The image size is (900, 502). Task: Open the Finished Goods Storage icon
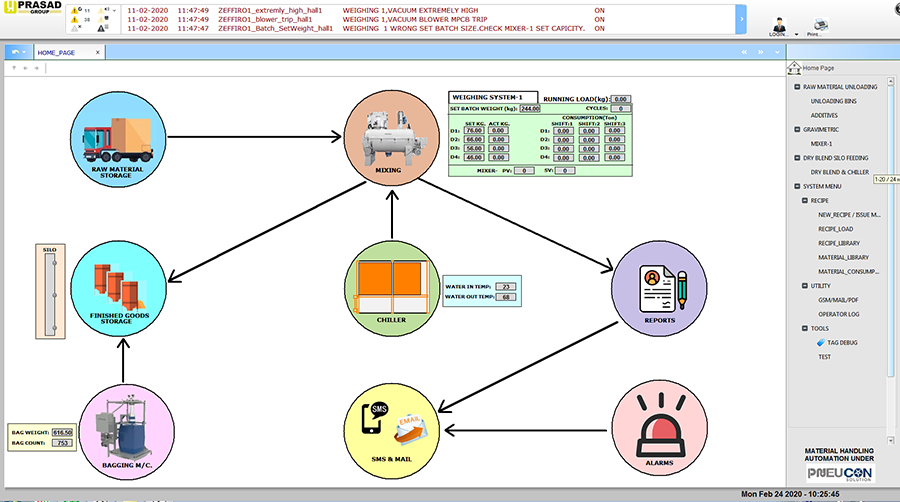118,287
